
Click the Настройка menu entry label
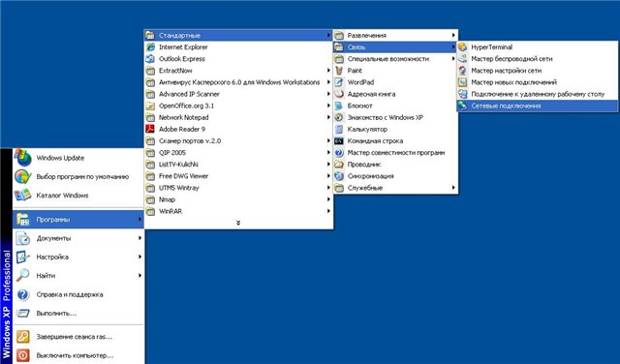(52, 257)
